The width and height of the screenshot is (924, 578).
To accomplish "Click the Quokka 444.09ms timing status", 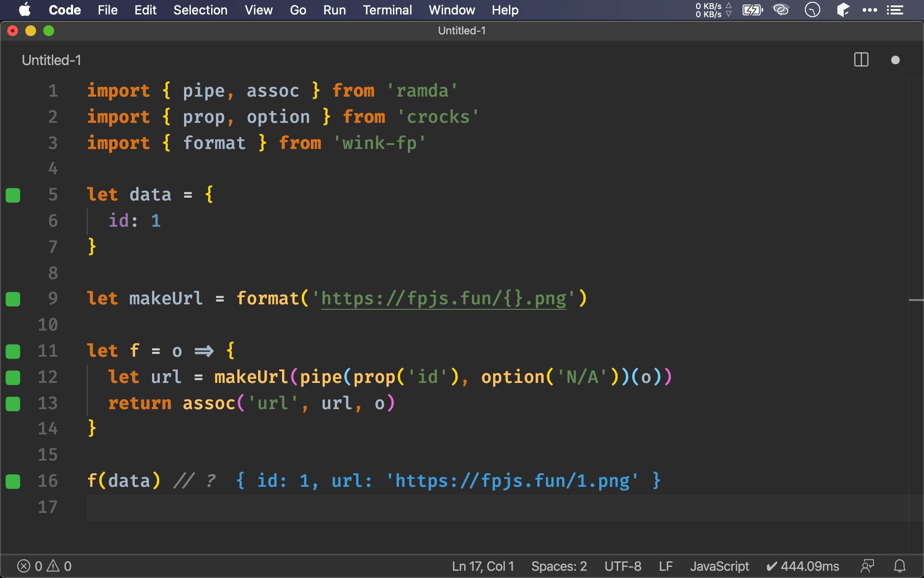I will [803, 566].
